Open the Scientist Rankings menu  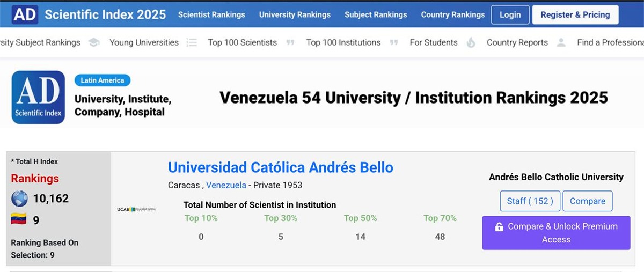click(x=211, y=14)
